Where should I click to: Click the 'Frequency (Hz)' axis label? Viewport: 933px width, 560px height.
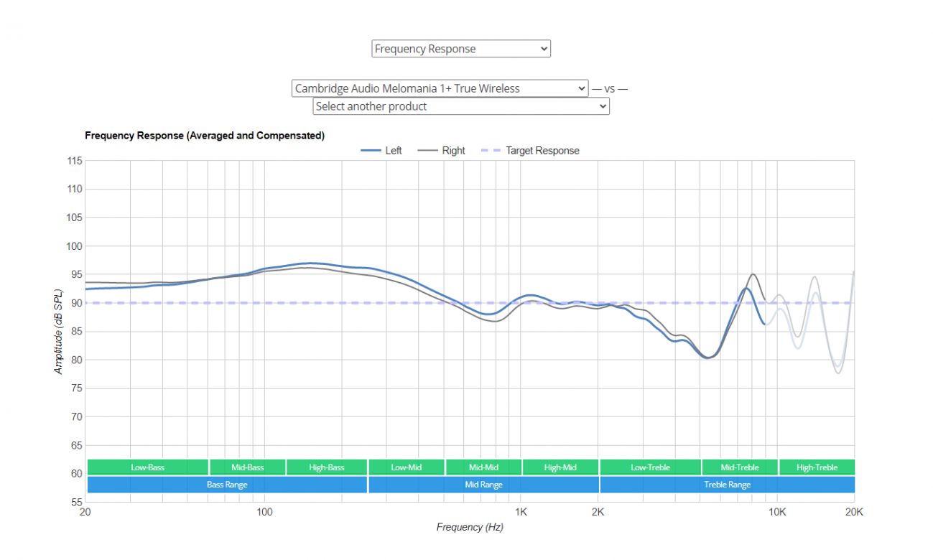click(x=470, y=527)
